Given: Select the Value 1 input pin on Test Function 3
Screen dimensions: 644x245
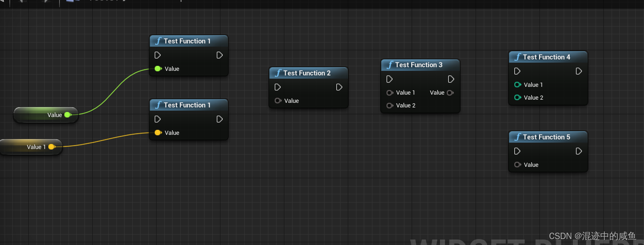Looking at the screenshot, I should tap(390, 93).
